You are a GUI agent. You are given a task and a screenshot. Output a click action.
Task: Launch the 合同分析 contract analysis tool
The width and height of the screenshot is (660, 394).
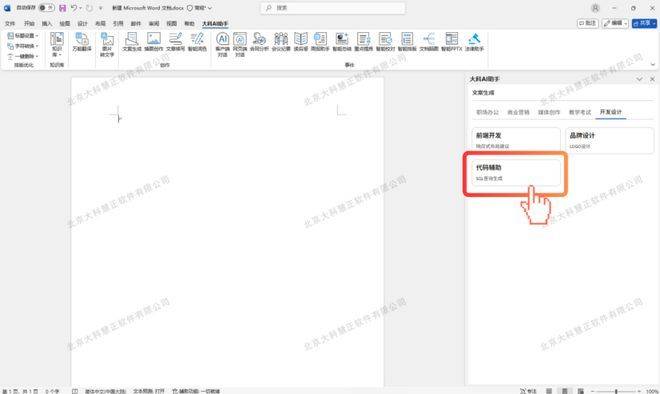pyautogui.click(x=259, y=42)
